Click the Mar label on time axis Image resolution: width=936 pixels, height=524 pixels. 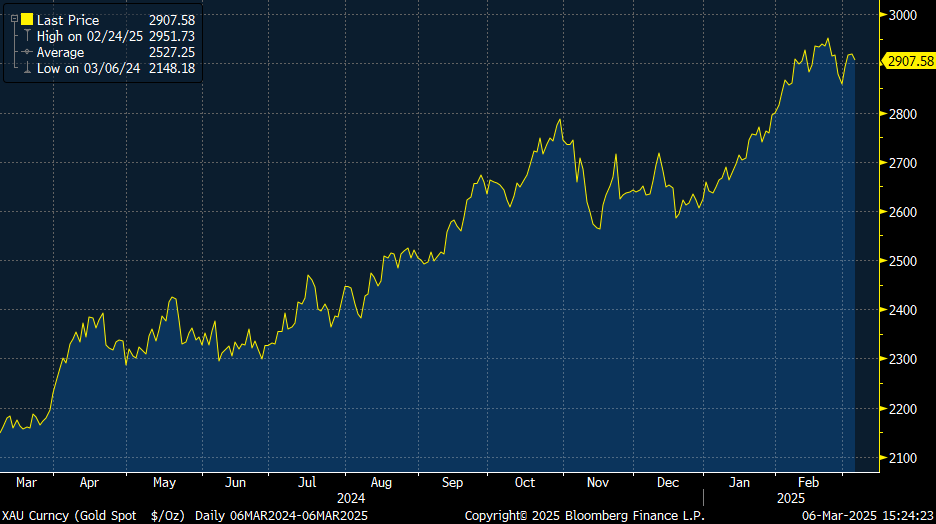click(27, 482)
